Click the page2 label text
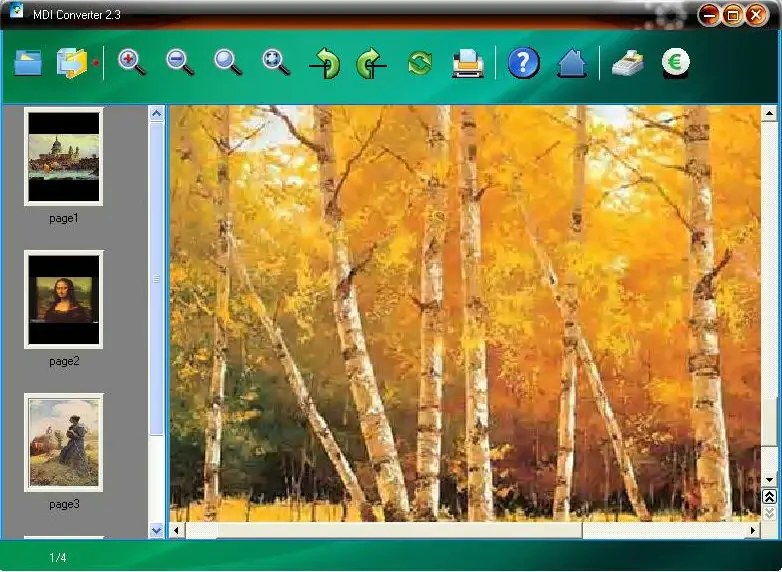The height and width of the screenshot is (572, 782). pyautogui.click(x=64, y=361)
